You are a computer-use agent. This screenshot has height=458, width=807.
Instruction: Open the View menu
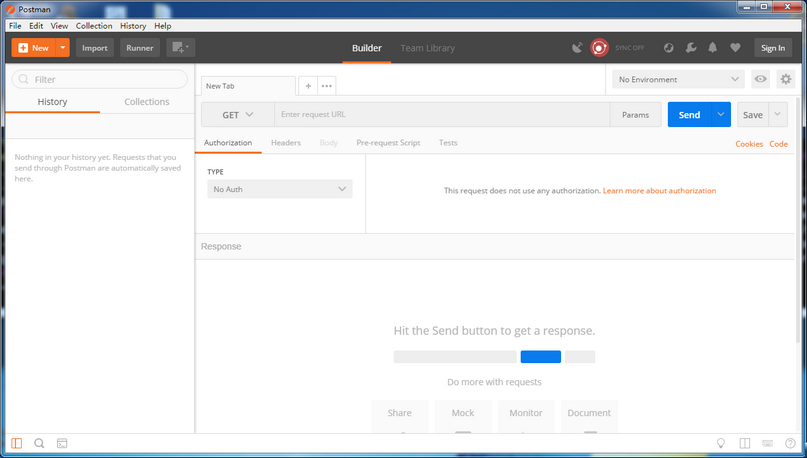(x=59, y=26)
